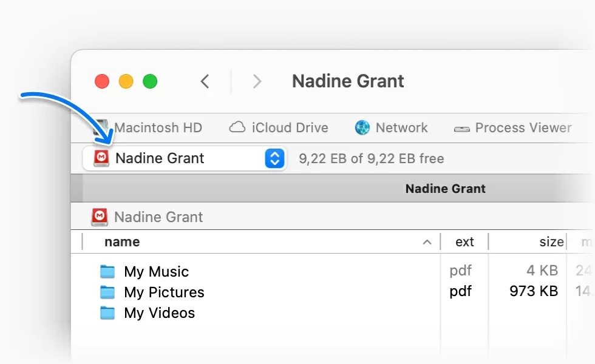Sort files by the name column header
This screenshot has height=364, width=595.
coord(122,242)
